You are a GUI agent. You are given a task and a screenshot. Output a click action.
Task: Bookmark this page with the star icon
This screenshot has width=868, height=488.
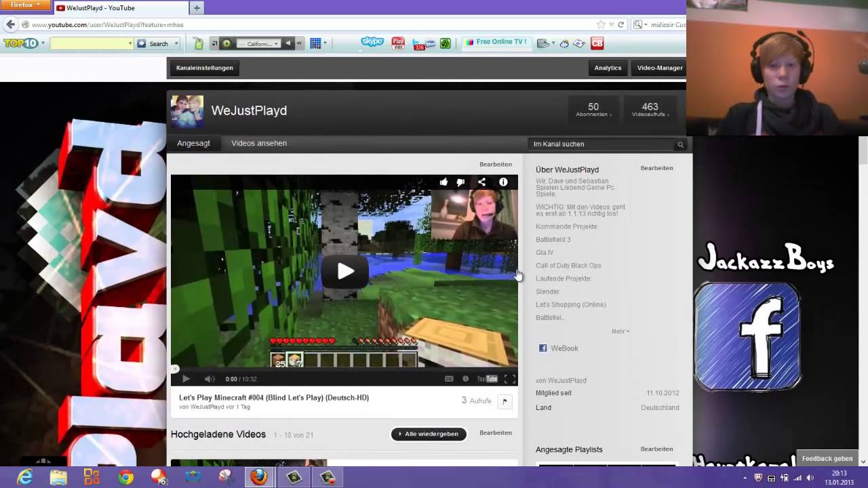(601, 24)
